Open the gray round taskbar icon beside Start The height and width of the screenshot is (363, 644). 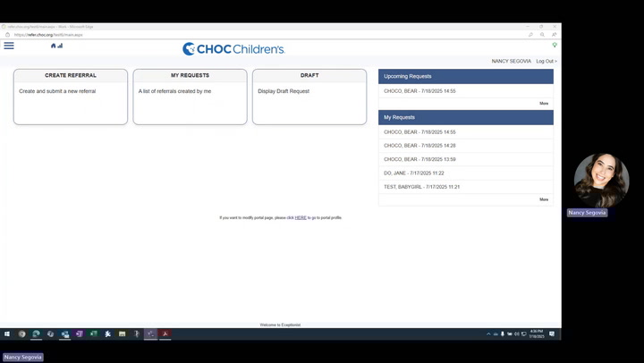[21, 333]
